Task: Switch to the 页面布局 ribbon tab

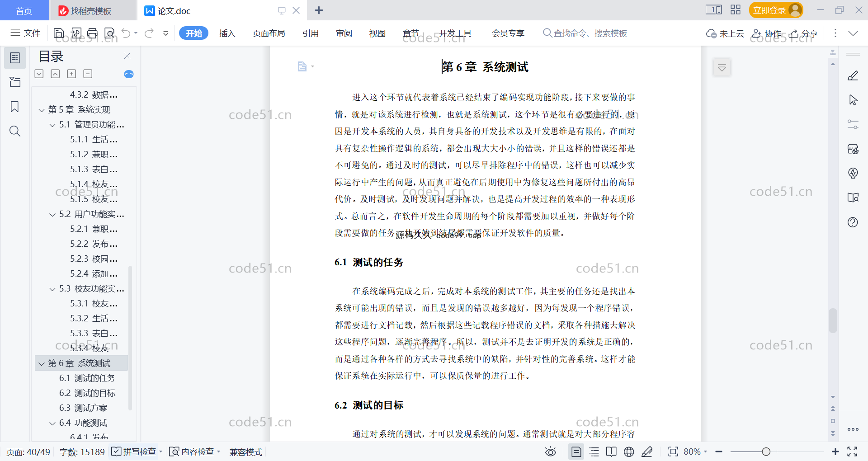Action: pos(269,33)
